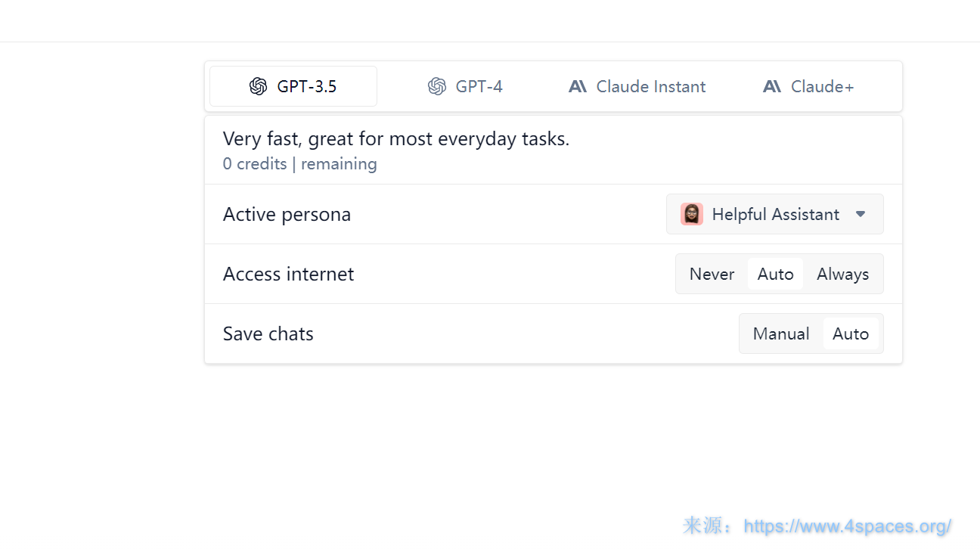Select the GPT-3.5 tab label
The height and width of the screenshot is (549, 980).
coord(306,87)
